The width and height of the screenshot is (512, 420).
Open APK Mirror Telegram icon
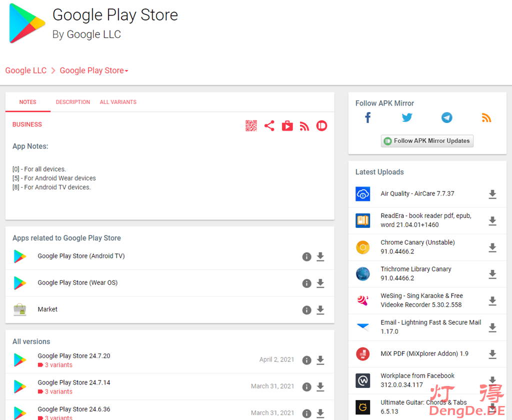[446, 117]
